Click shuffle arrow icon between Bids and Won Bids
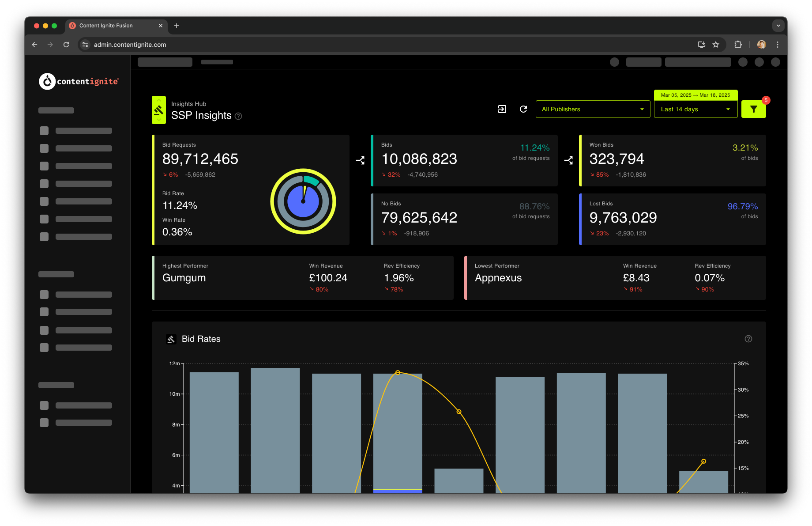812x526 pixels. click(x=568, y=160)
